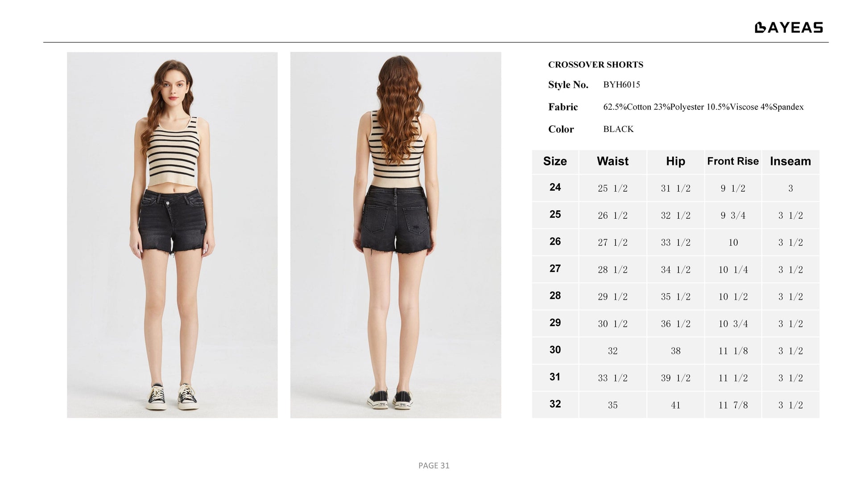Select the Fabric label

[x=563, y=107]
